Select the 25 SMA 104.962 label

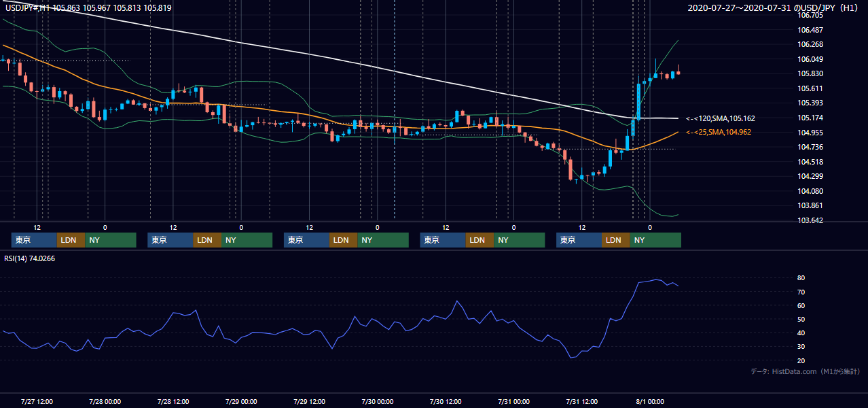click(719, 133)
